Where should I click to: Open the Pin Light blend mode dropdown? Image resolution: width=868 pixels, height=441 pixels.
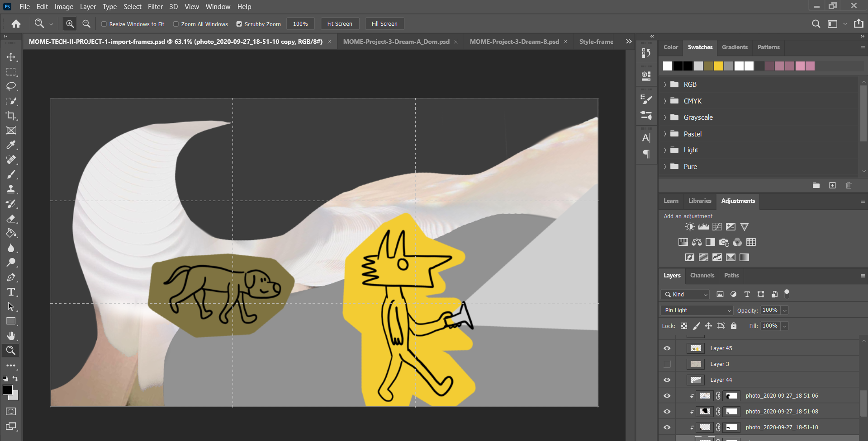pyautogui.click(x=697, y=310)
